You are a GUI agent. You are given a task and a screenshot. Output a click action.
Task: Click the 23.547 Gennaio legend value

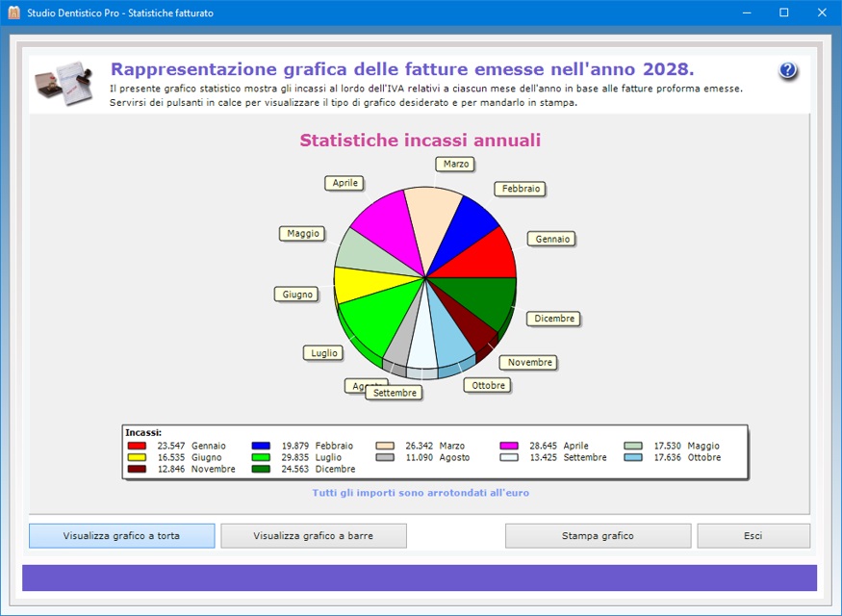pos(170,446)
